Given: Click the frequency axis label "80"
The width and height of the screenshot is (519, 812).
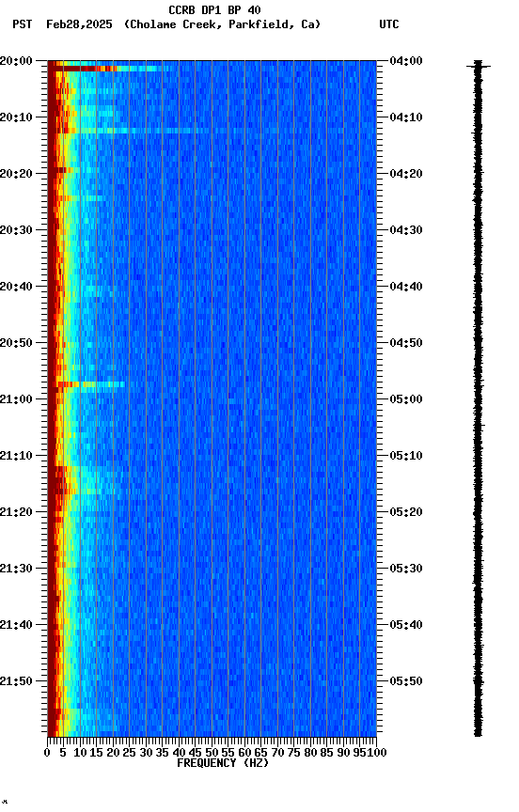Looking at the screenshot, I should 310,753.
